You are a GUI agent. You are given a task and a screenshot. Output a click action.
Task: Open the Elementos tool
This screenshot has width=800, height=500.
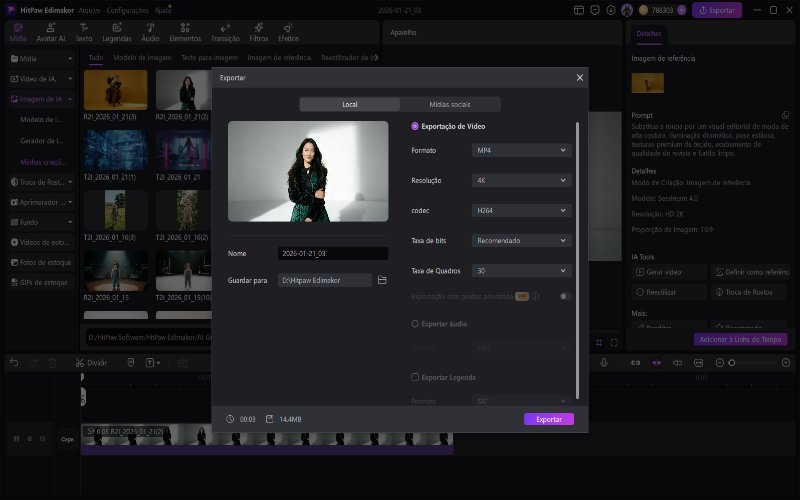point(185,33)
